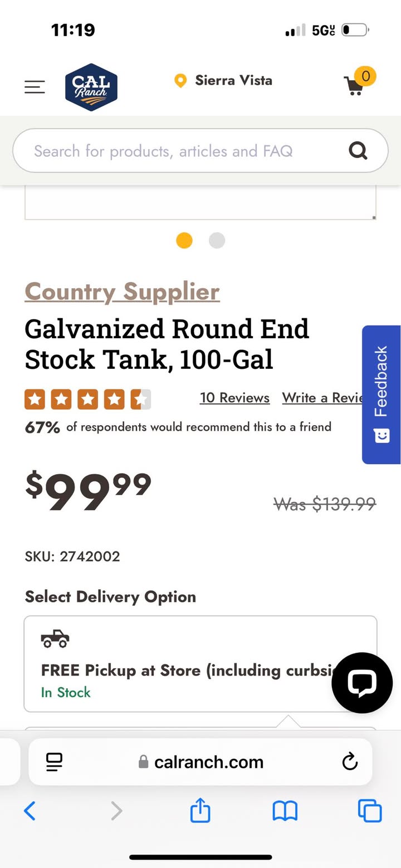
Task: Select first image carousel dot
Action: 184,240
